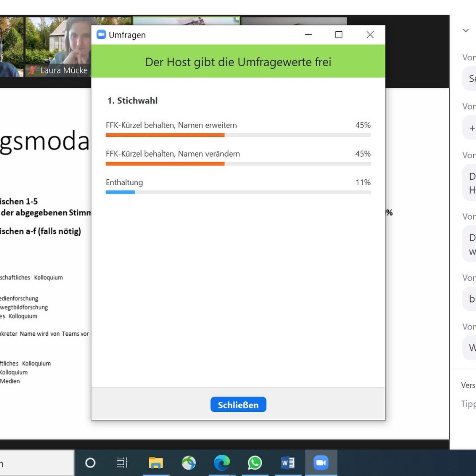This screenshot has width=476, height=476.
Task: Select the green-highlighted active speaker thumbnail
Action: 186,21
